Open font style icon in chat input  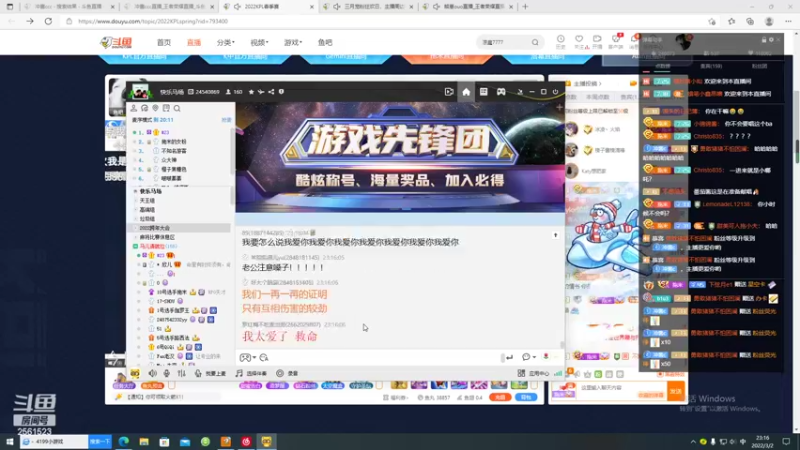point(264,358)
